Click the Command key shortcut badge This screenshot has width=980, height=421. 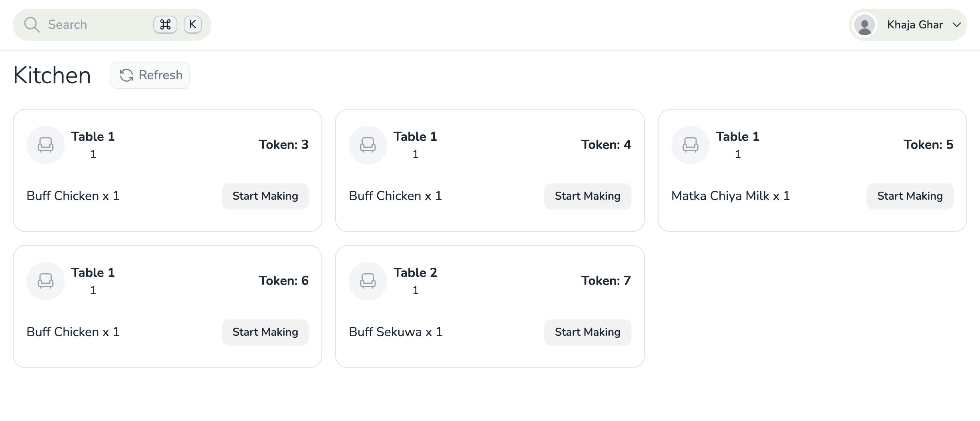point(165,25)
